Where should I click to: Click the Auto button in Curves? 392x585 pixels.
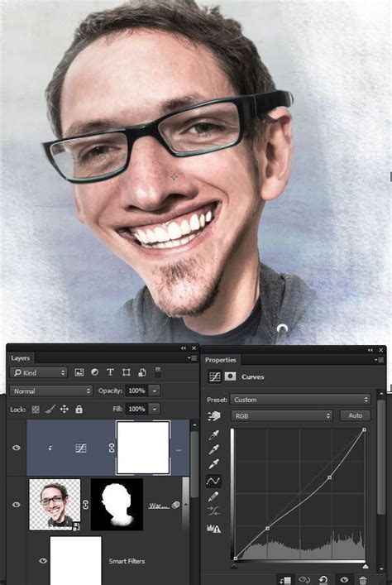pos(355,415)
